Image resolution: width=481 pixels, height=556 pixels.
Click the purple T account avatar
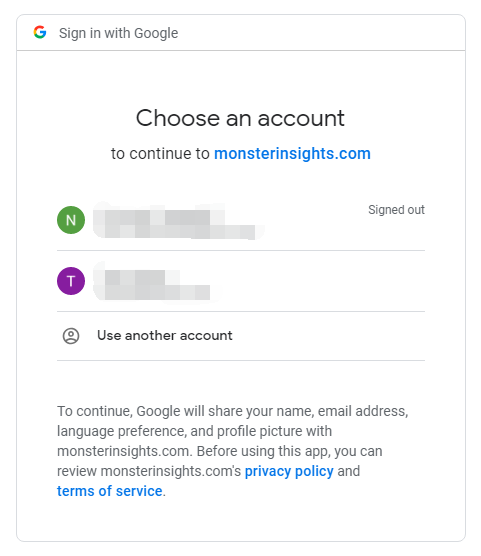[71, 281]
